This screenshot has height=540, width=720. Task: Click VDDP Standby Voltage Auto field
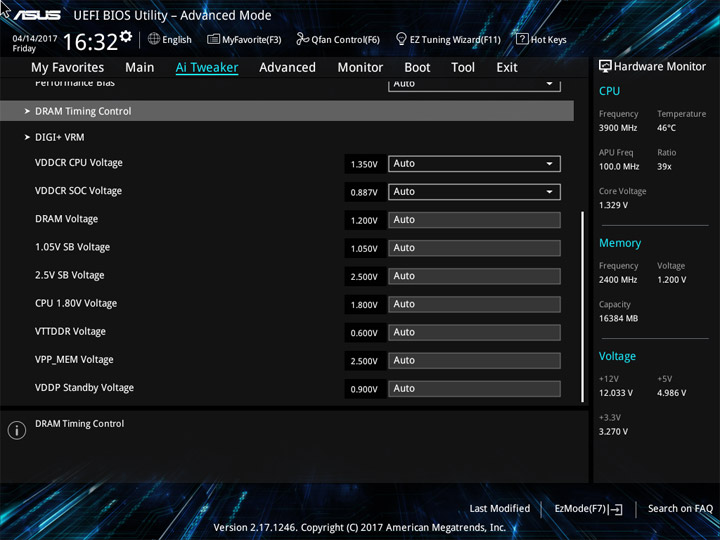(474, 388)
